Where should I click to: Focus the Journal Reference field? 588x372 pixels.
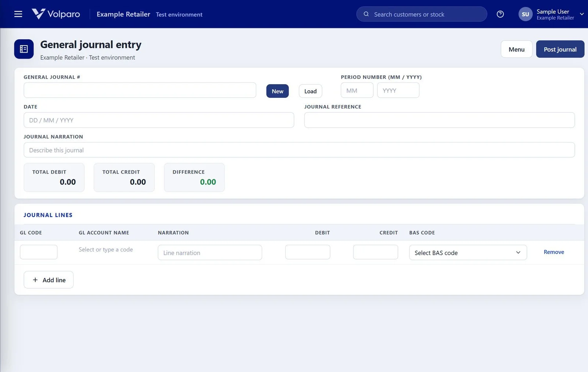[x=440, y=120]
